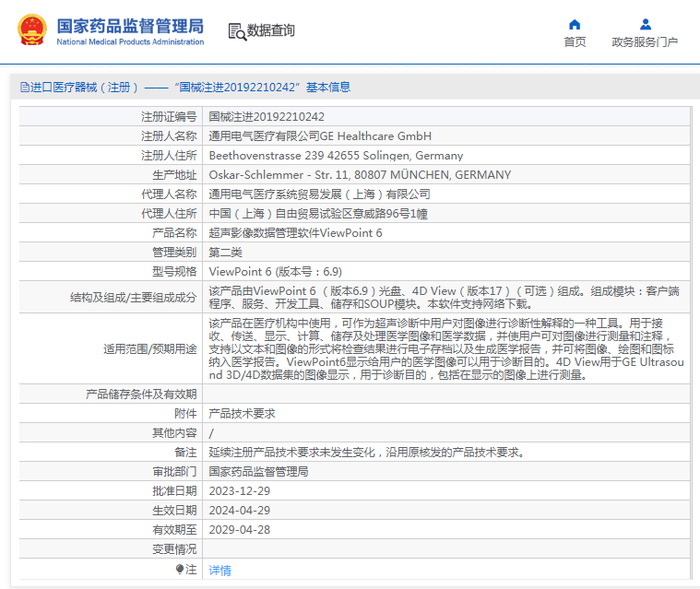Click the 变更情况 label

click(x=174, y=549)
